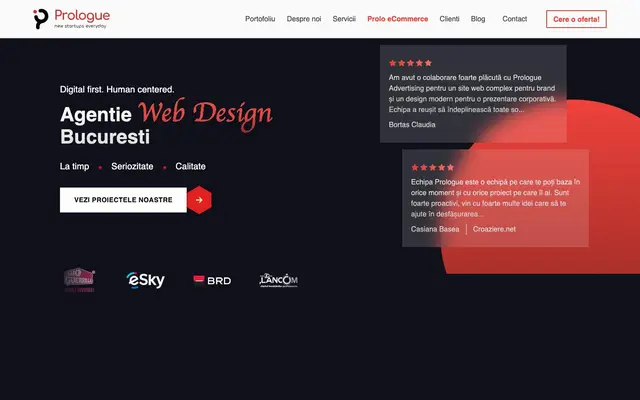Click the 'Bucuresti' heading word
Viewport: 640px width, 400px height.
point(105,137)
